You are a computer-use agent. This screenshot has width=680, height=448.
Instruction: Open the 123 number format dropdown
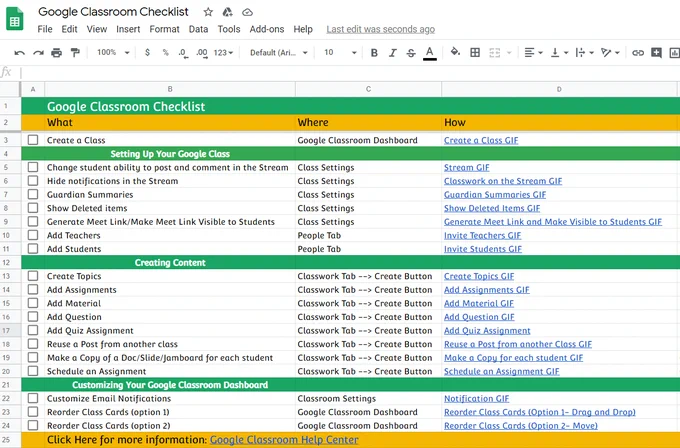pos(223,53)
